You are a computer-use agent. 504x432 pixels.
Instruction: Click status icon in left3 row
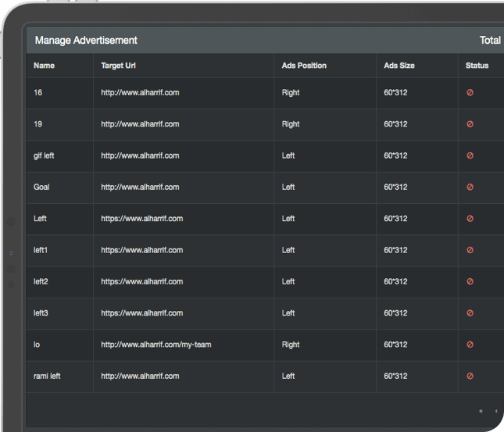(470, 313)
